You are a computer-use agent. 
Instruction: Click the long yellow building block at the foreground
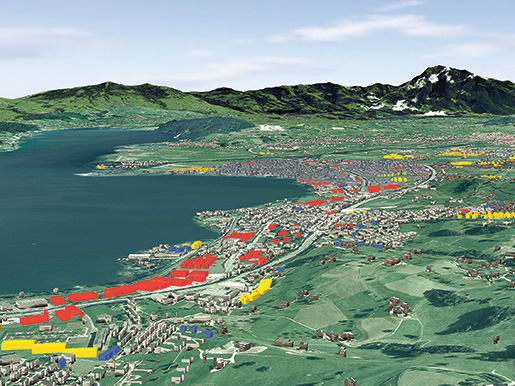[x=49, y=348]
